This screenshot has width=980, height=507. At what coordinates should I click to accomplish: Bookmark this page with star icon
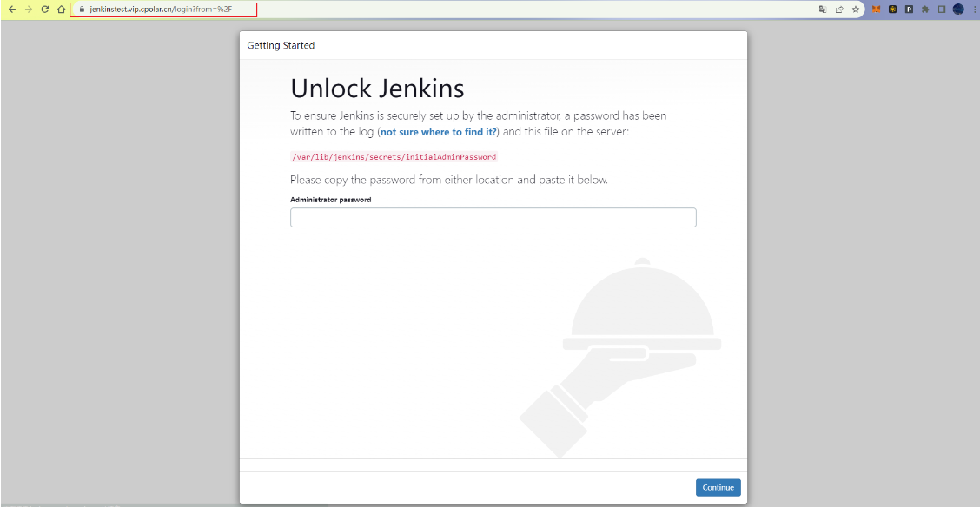click(x=856, y=10)
